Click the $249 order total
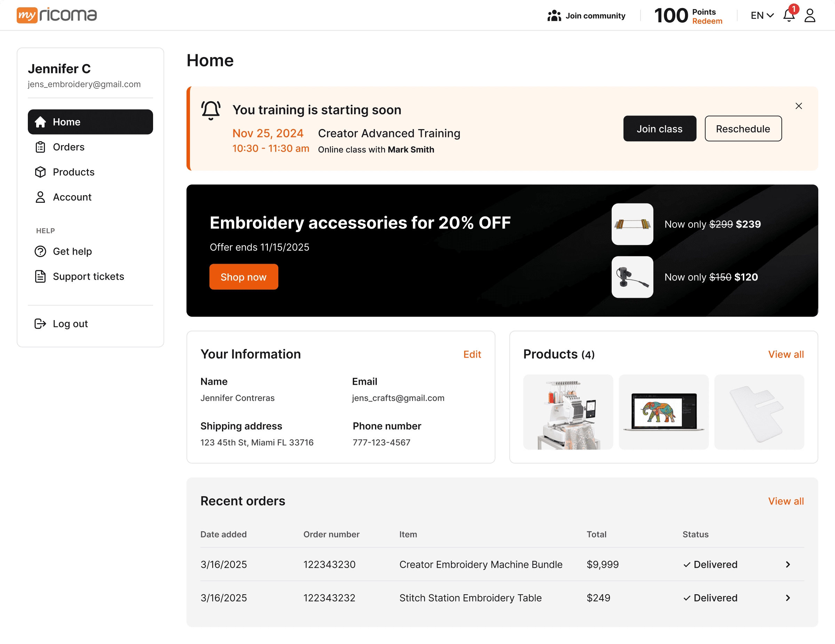 coord(598,598)
